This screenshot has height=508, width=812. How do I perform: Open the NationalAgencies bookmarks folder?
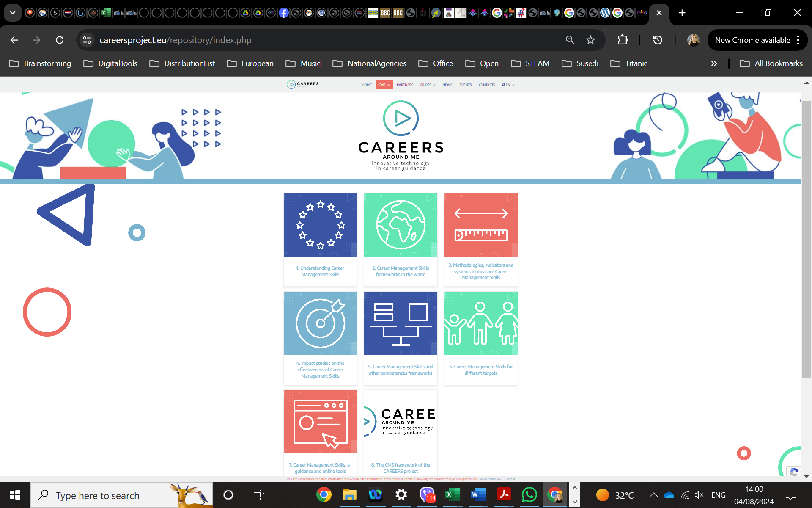click(x=370, y=63)
